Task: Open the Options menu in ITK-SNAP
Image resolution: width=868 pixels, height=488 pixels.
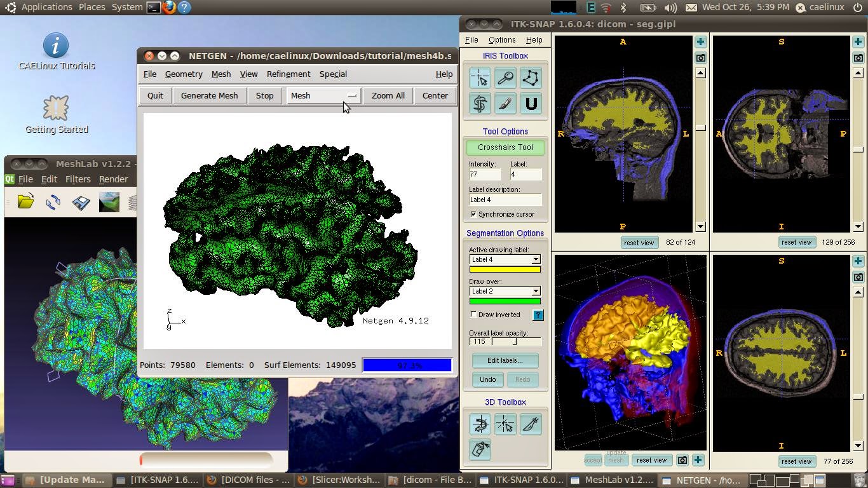Action: point(502,39)
